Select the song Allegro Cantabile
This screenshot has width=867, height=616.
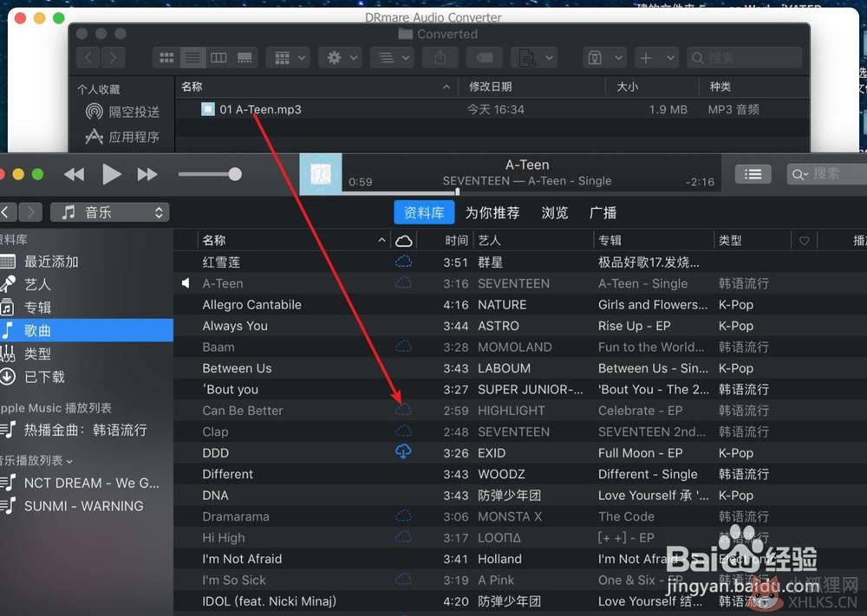pyautogui.click(x=252, y=304)
